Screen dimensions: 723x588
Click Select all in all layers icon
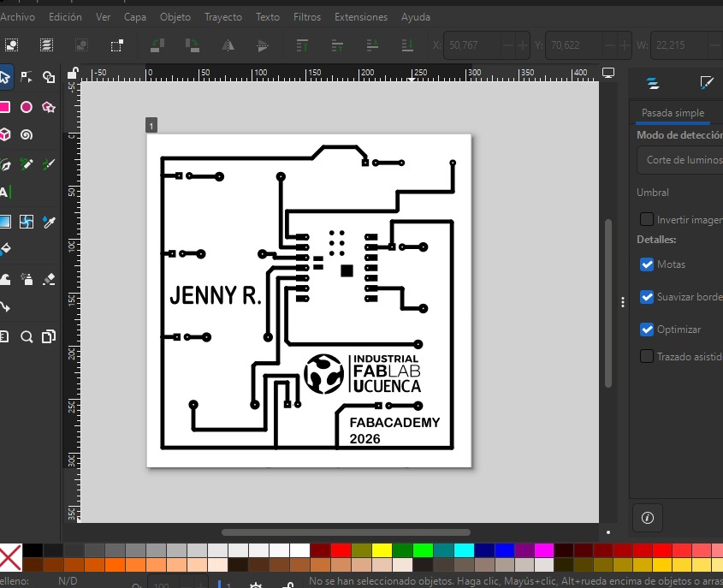46,45
